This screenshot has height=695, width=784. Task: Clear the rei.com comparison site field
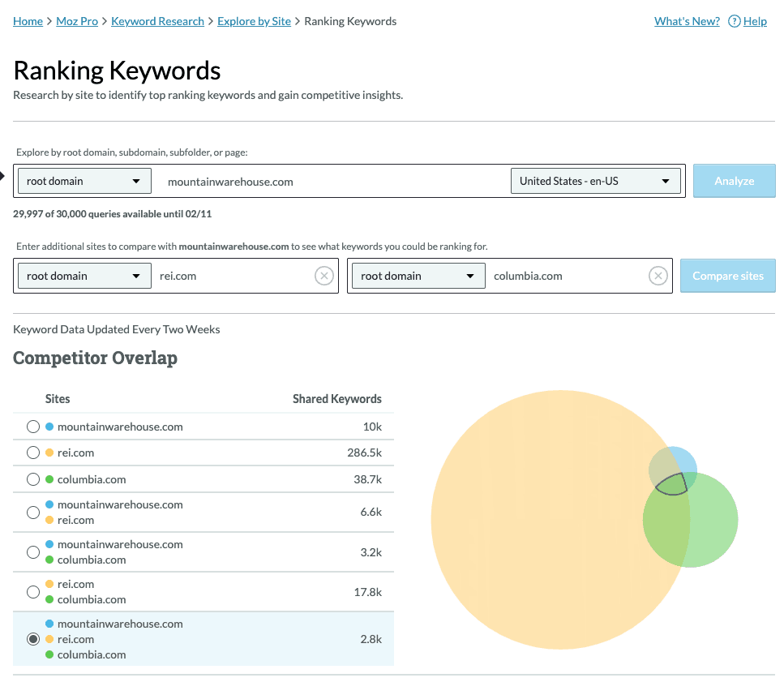click(x=324, y=277)
